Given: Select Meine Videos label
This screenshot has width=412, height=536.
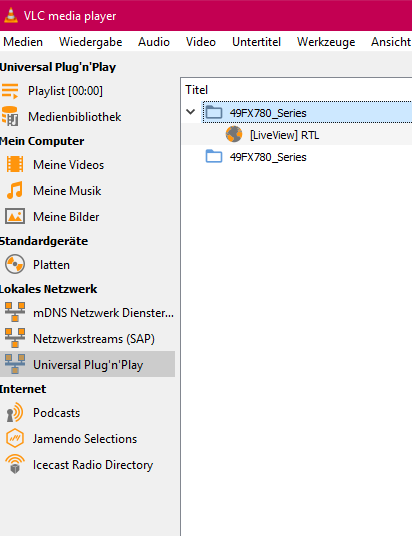Looking at the screenshot, I should point(68,165).
